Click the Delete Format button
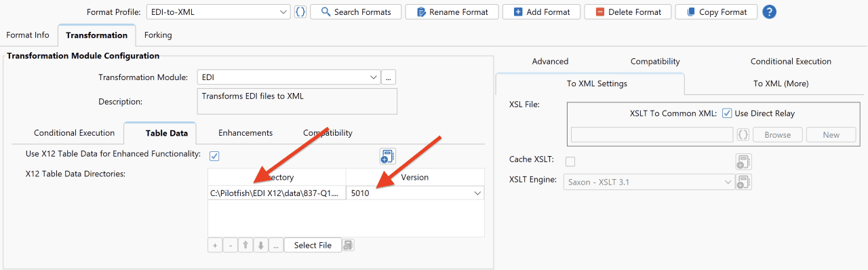This screenshot has height=270, width=868. 628,12
